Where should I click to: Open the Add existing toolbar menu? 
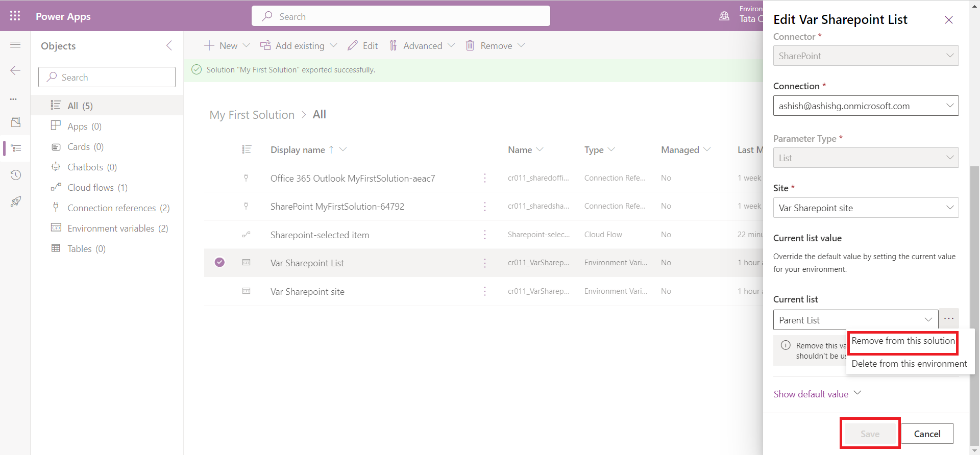coord(299,46)
